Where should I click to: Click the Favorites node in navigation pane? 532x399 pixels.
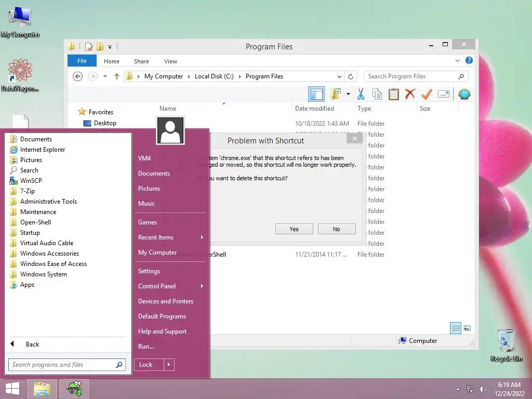tap(101, 112)
